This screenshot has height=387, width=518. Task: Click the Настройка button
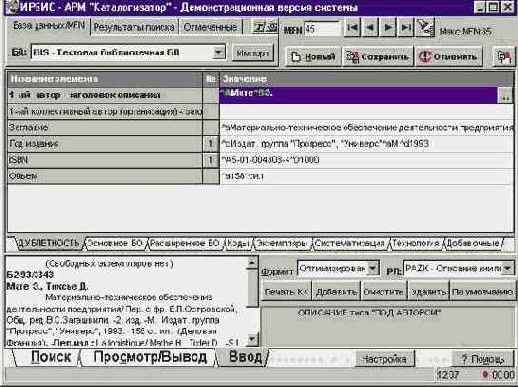click(x=384, y=359)
